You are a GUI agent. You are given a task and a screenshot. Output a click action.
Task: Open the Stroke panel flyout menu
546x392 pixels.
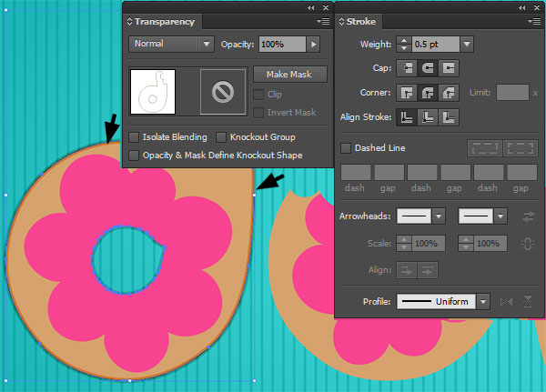point(534,22)
